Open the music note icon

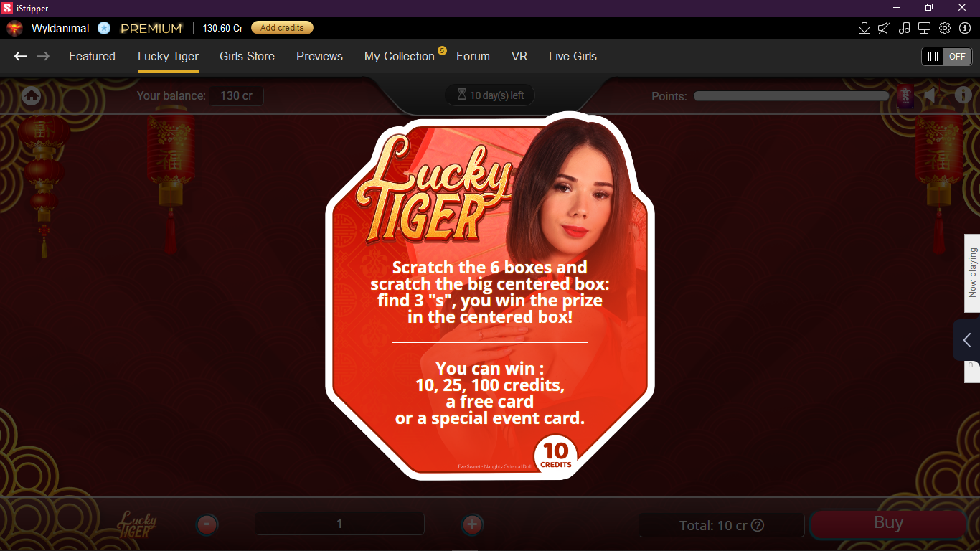pyautogui.click(x=904, y=28)
